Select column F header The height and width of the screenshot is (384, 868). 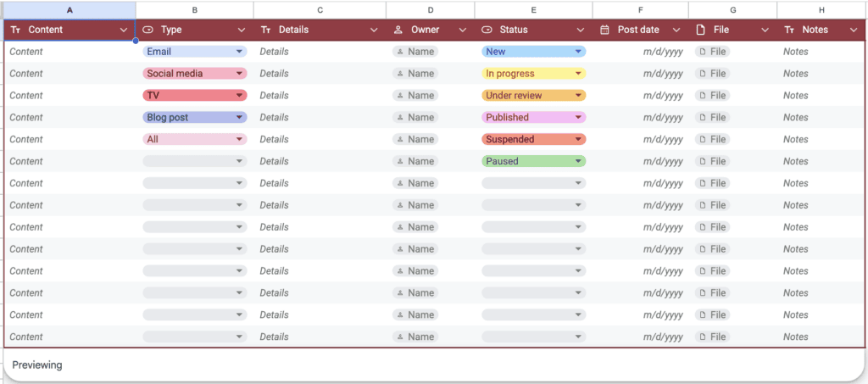tap(641, 10)
